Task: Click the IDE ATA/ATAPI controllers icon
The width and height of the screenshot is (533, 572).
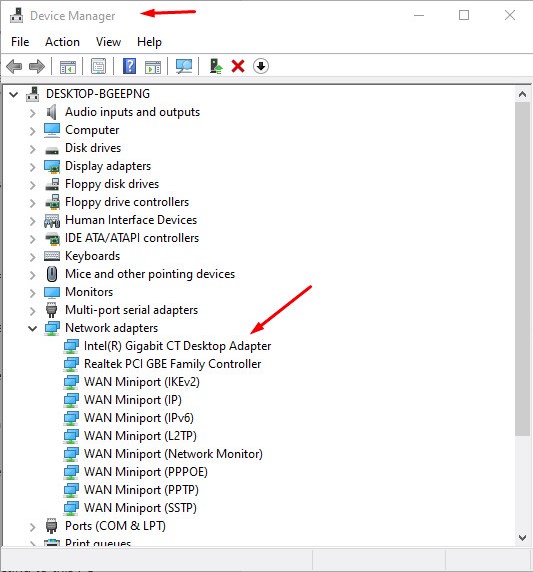Action: (52, 239)
